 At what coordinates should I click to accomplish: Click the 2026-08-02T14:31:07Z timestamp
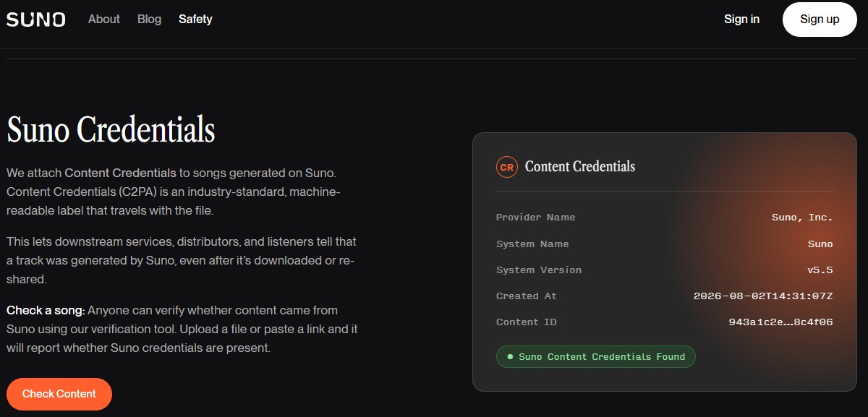[x=763, y=296]
